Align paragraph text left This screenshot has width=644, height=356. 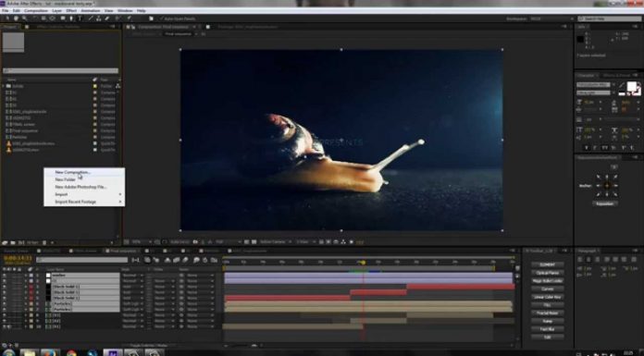pos(580,260)
